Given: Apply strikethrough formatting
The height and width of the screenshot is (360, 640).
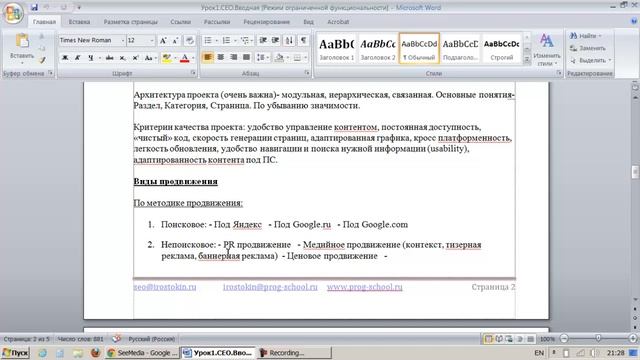Looking at the screenshot, I should point(109,58).
